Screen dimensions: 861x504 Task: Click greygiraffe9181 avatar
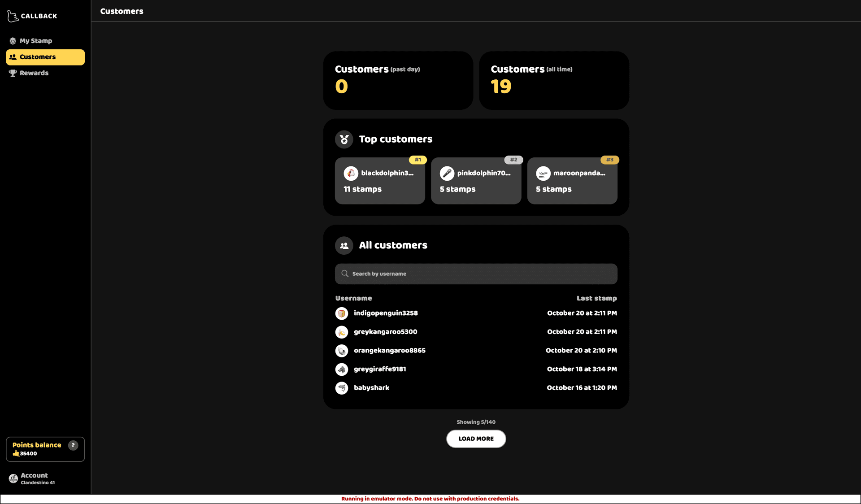tap(342, 369)
